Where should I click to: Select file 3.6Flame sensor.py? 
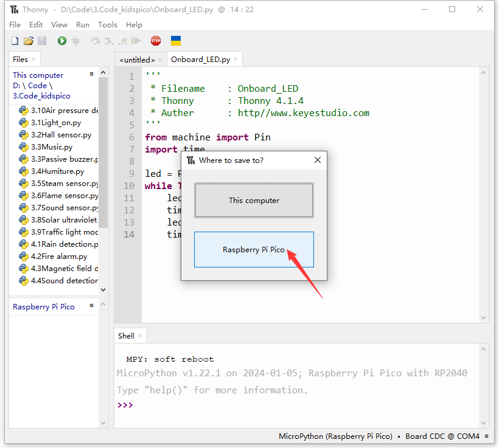tap(65, 196)
